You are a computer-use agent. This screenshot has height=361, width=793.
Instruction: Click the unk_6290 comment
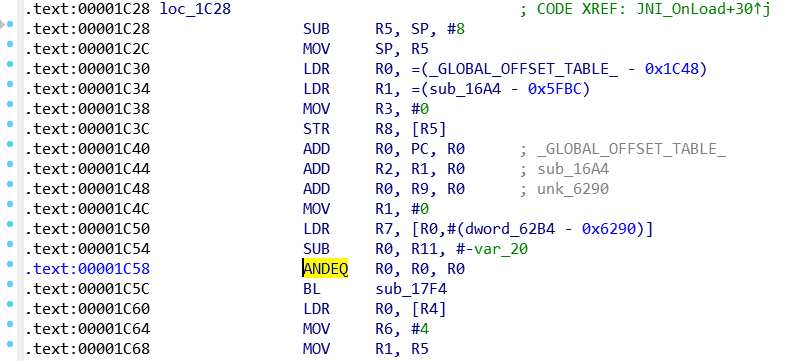click(x=574, y=189)
